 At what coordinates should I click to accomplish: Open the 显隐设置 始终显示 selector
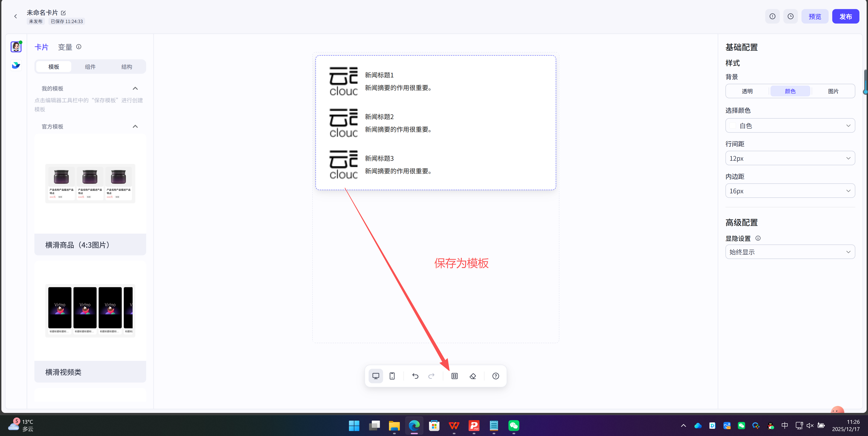790,252
